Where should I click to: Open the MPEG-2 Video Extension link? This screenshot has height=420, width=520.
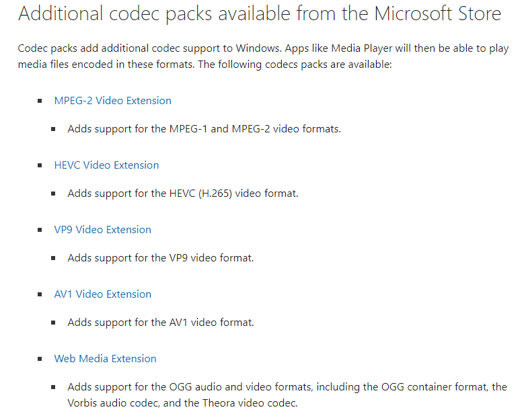(113, 101)
